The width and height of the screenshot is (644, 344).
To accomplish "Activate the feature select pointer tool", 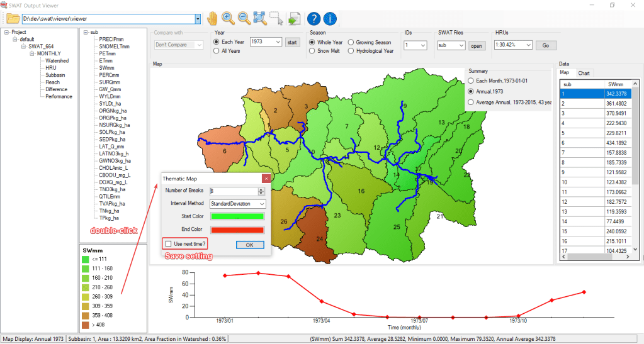I will 276,18.
